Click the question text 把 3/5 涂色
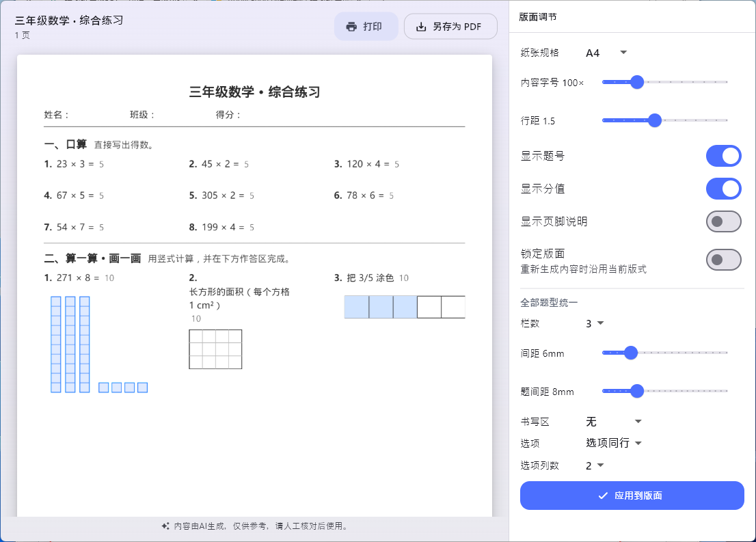Screen dimensions: 756x542 click(370, 277)
